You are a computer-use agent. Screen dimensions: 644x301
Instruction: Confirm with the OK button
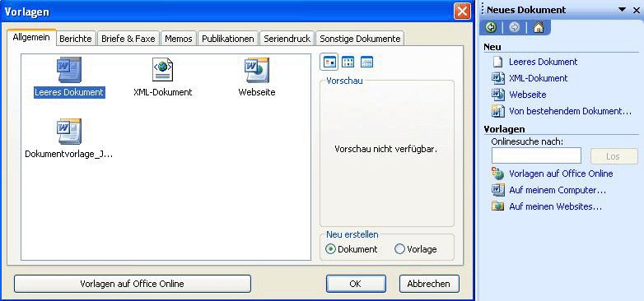coord(356,284)
